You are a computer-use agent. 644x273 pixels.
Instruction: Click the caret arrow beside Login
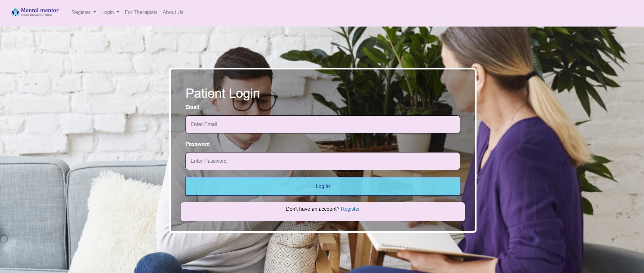pyautogui.click(x=118, y=12)
